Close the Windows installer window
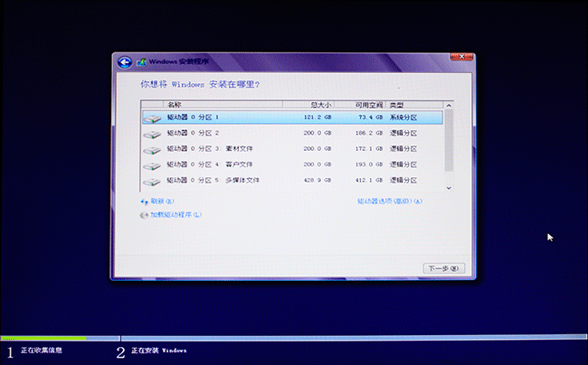588x365 pixels. point(461,57)
